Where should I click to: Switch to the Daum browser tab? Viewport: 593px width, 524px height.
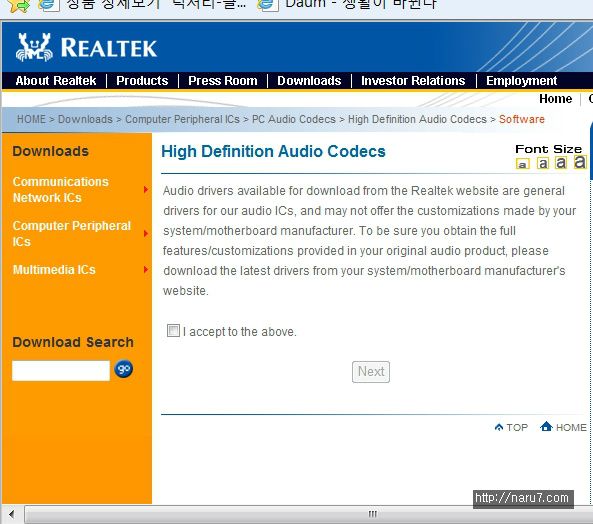[x=347, y=5]
